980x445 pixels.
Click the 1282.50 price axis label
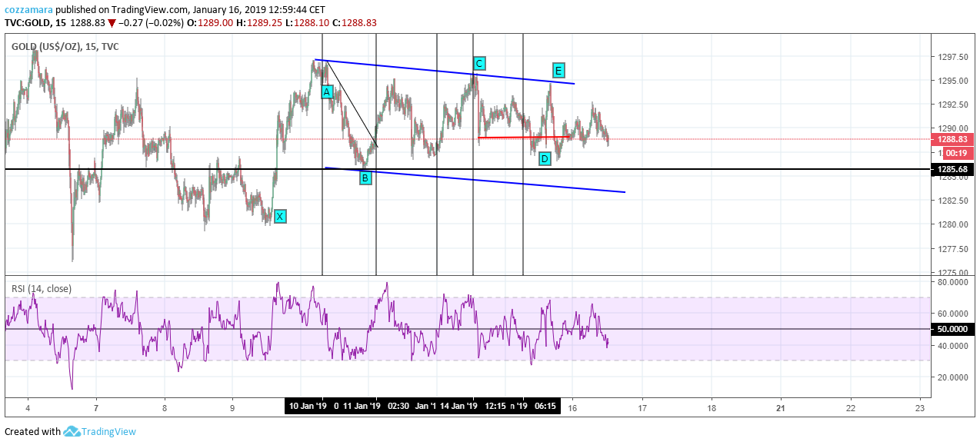coord(954,201)
